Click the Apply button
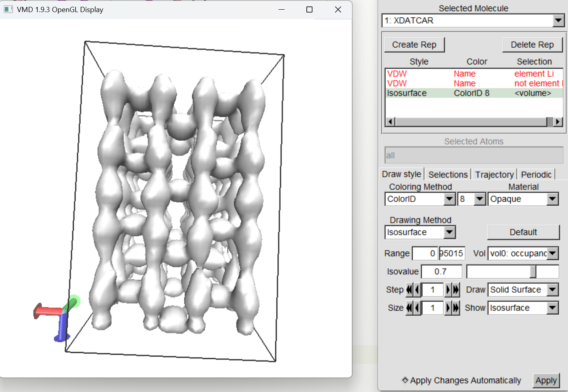The image size is (568, 392). pos(546,380)
